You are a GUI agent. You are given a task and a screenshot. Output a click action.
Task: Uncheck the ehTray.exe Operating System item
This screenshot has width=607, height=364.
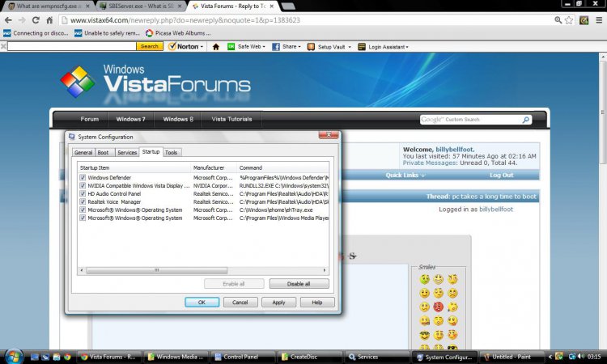pyautogui.click(x=83, y=210)
